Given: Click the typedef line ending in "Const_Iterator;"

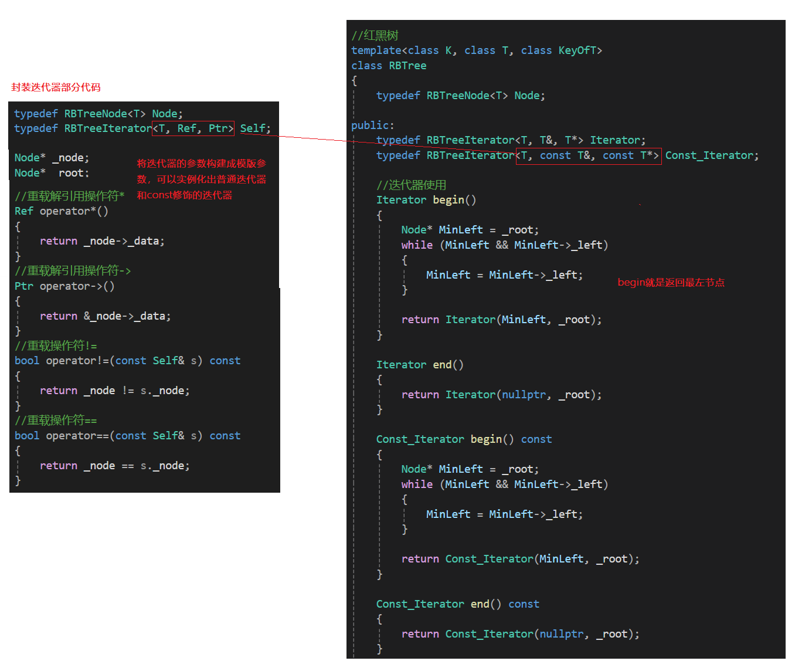Looking at the screenshot, I should pos(568,155).
